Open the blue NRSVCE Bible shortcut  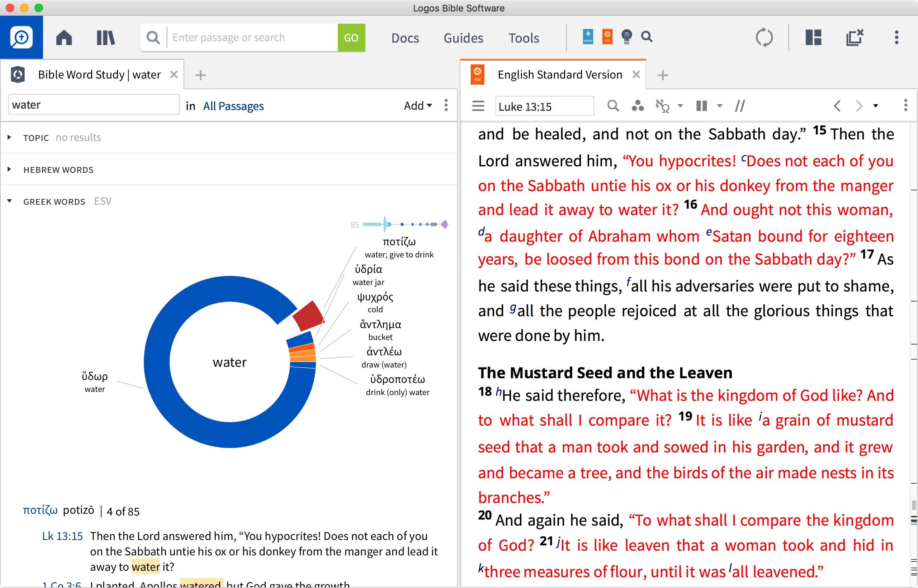[x=588, y=37]
